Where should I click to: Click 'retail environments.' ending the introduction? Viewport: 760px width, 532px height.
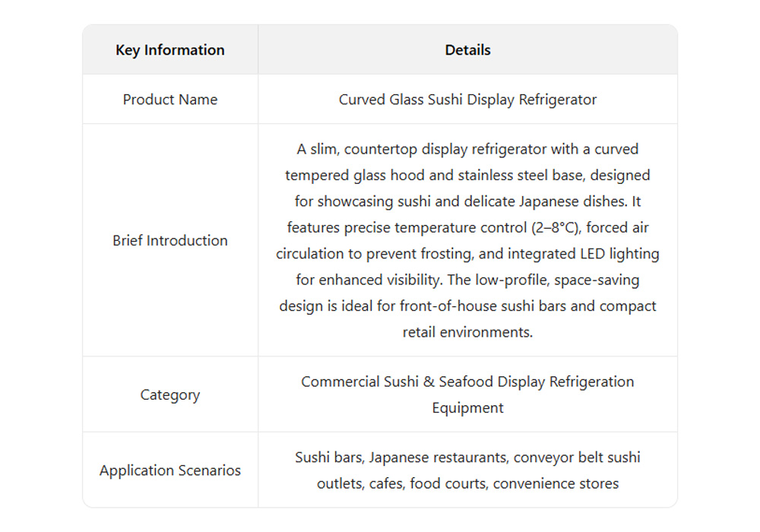pyautogui.click(x=467, y=332)
